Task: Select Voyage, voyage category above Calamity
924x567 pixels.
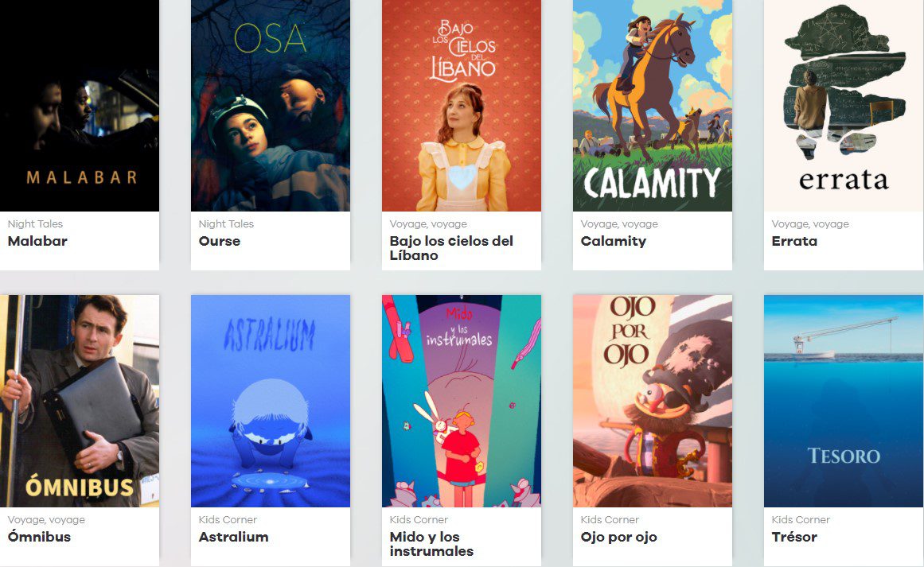Action: coord(618,223)
